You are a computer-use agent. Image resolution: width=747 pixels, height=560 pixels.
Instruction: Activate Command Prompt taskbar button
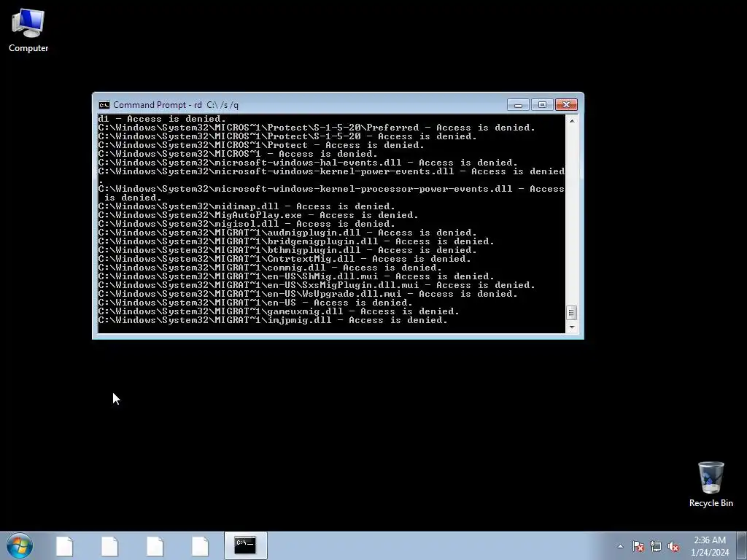pos(245,545)
